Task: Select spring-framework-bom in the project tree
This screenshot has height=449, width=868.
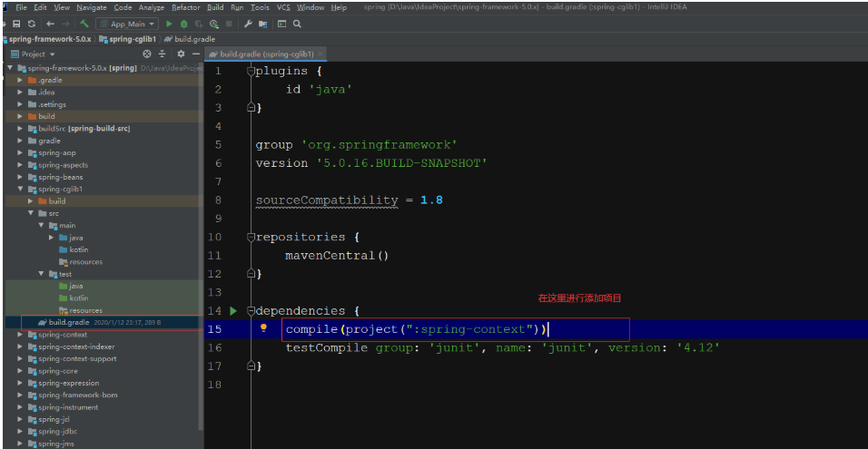Action: (78, 395)
